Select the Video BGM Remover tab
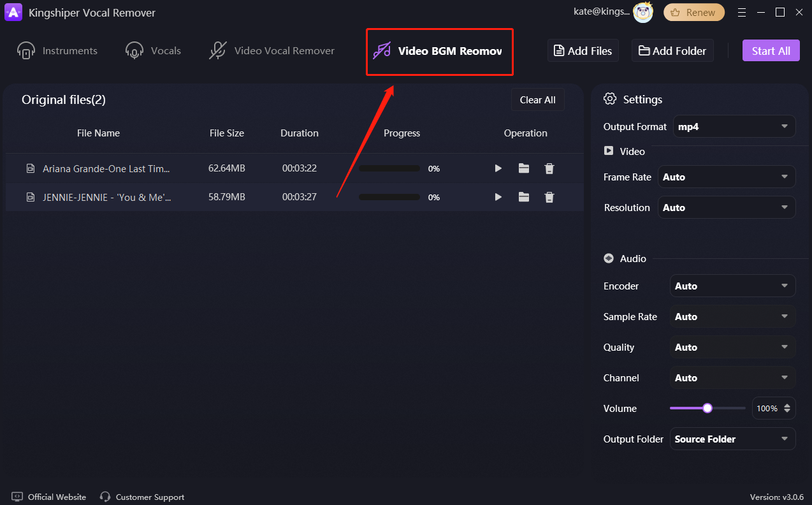This screenshot has height=505, width=812. (438, 51)
